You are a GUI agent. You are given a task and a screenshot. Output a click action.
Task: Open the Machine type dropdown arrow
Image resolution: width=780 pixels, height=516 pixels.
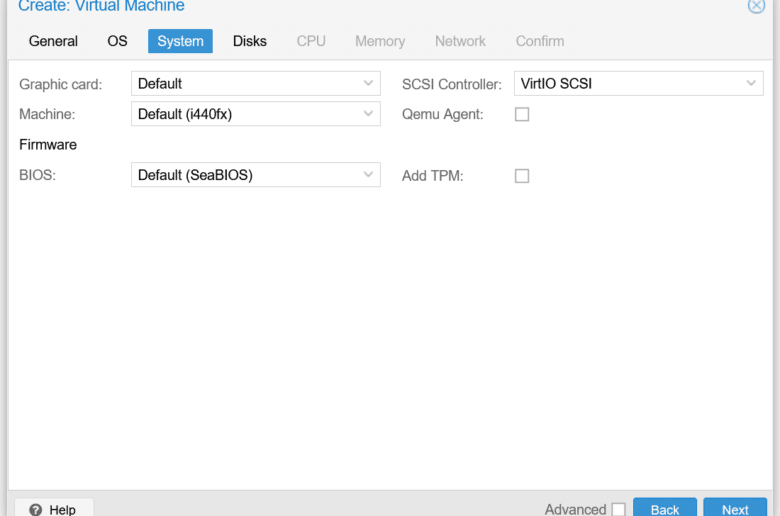tap(368, 114)
